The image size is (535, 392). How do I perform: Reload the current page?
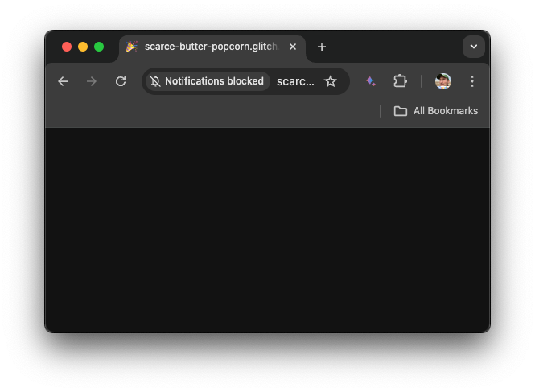pos(121,81)
